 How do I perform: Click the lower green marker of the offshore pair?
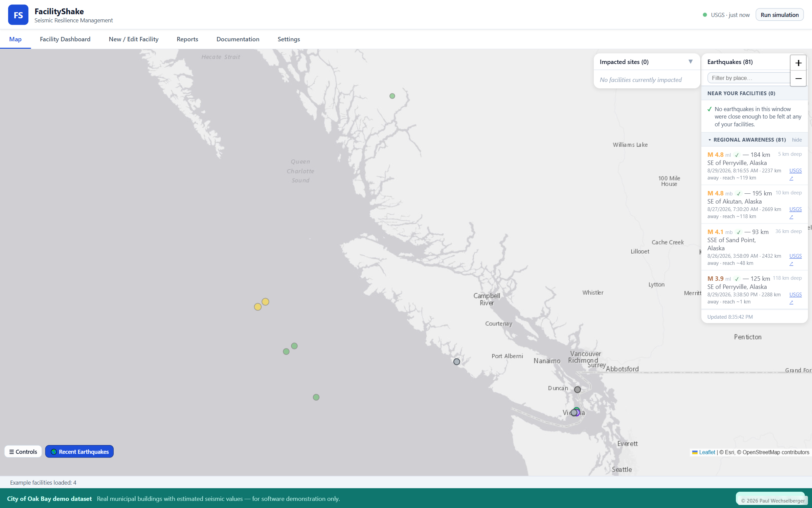286,352
